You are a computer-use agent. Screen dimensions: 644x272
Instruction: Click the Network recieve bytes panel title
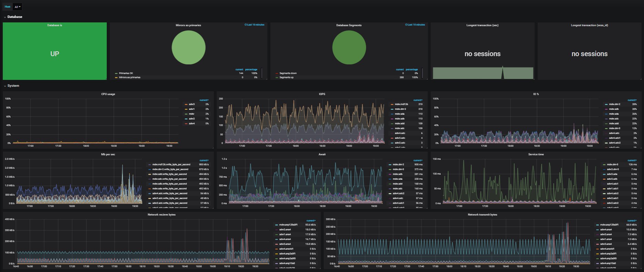pos(162,215)
